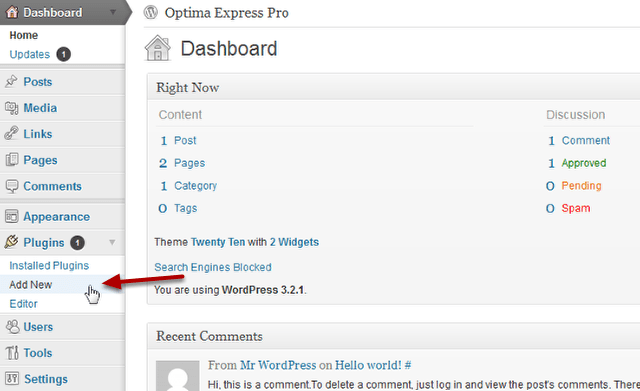This screenshot has height=391, width=640.
Task: Click the Recent Comments widget header
Action: (394, 336)
